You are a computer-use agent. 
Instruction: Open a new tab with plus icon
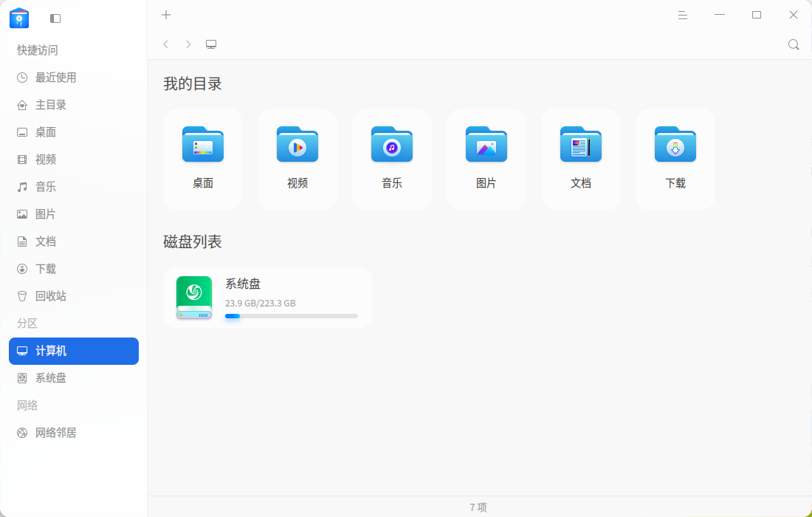[166, 15]
